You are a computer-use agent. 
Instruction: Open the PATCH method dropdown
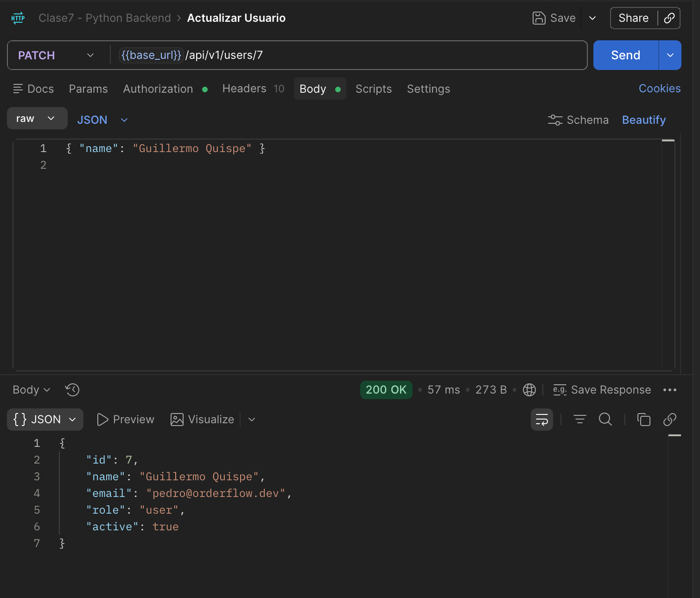tap(56, 55)
